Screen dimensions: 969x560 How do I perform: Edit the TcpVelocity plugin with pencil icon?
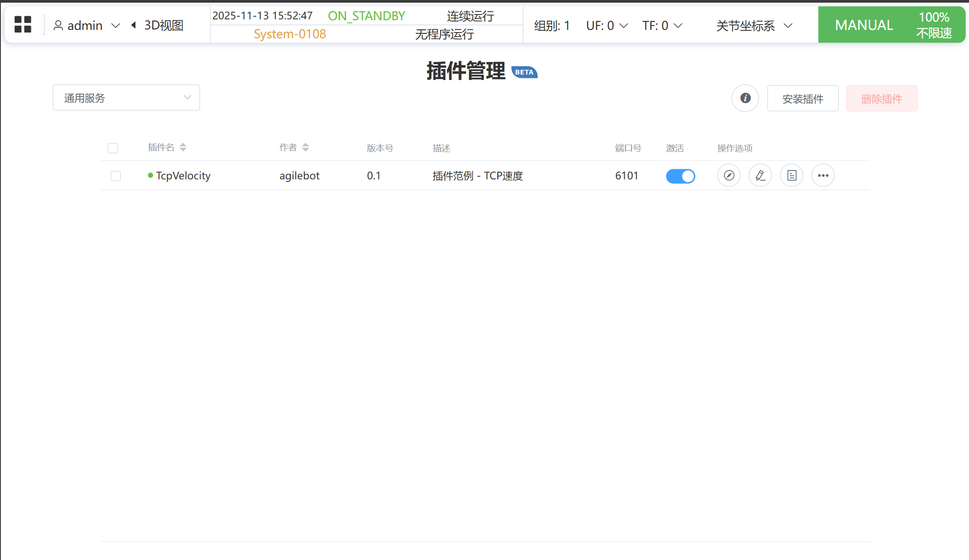760,176
